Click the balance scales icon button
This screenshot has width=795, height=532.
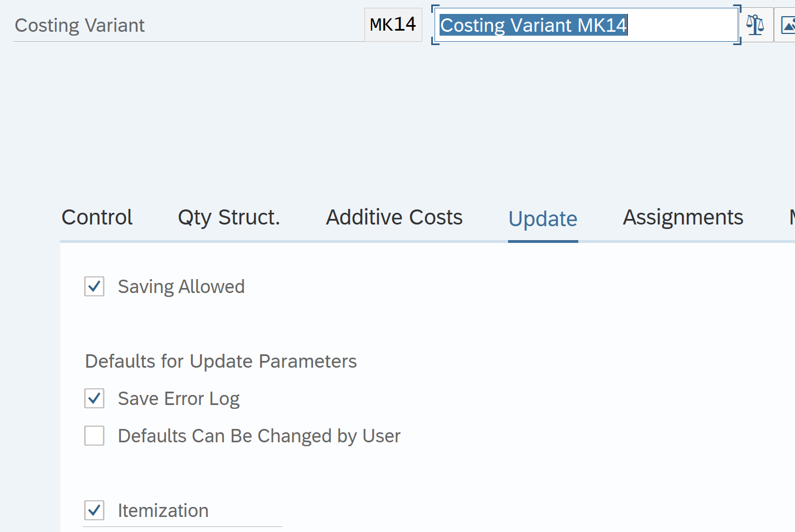pyautogui.click(x=755, y=25)
